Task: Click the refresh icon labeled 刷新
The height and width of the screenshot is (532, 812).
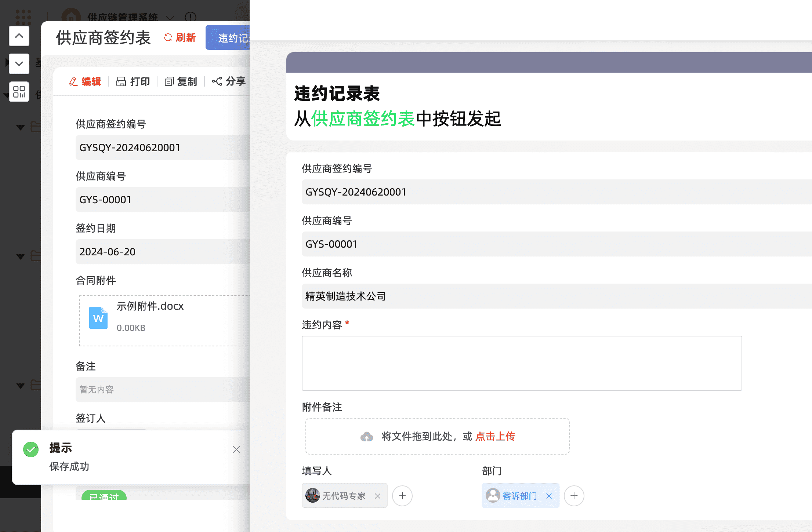Action: pos(168,37)
